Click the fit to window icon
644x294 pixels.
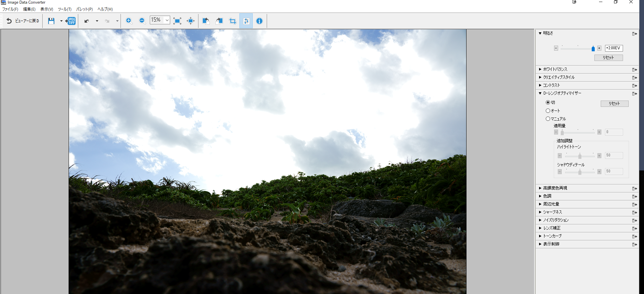click(177, 21)
